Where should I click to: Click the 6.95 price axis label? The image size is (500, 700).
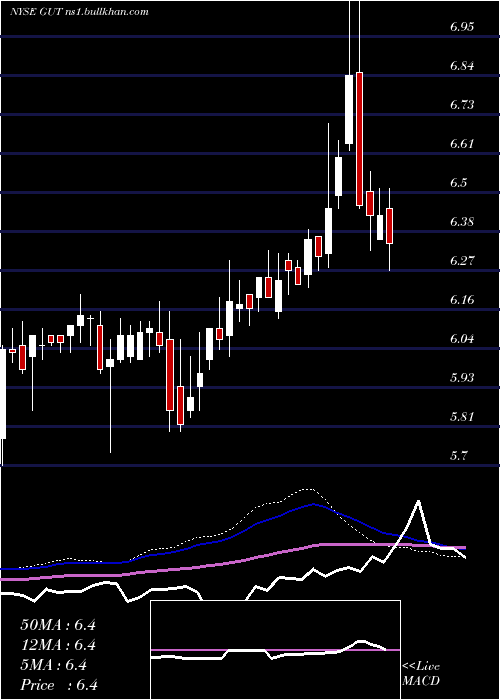[x=462, y=26]
